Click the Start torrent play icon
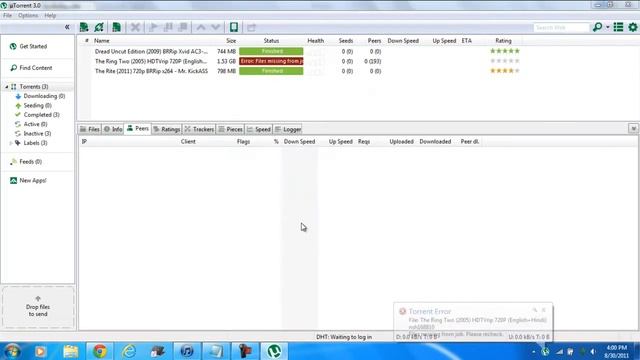 point(153,27)
